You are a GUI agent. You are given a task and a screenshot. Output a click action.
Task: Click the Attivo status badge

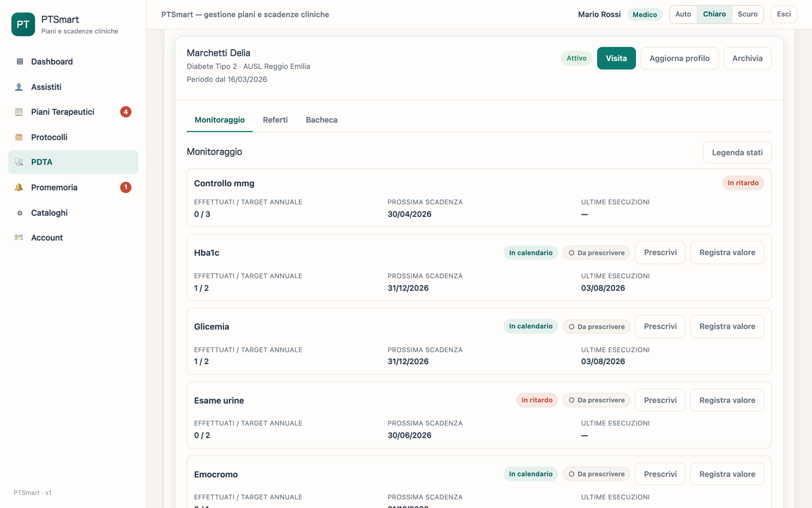[577, 58]
